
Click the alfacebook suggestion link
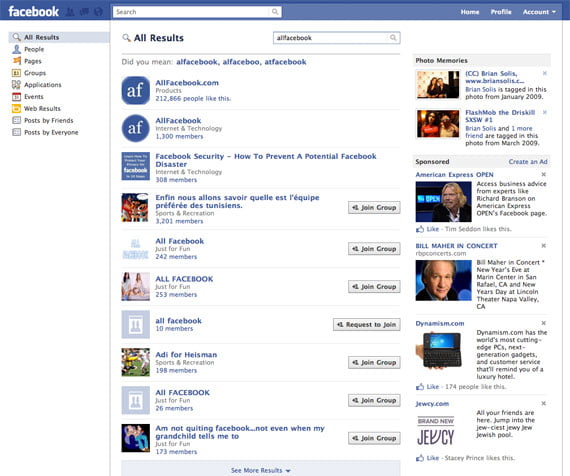tap(197, 62)
